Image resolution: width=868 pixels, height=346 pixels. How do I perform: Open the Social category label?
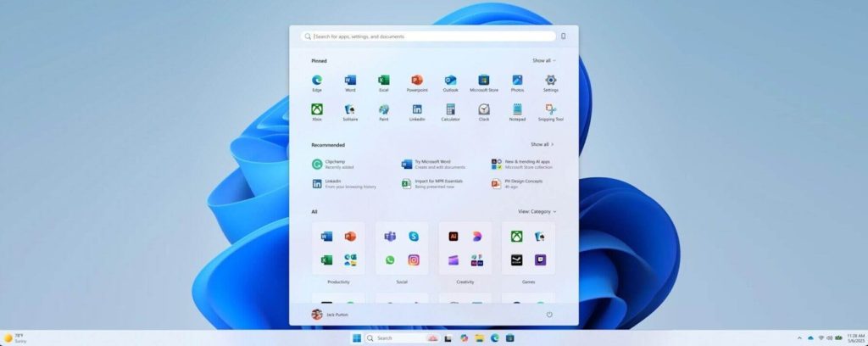click(402, 282)
